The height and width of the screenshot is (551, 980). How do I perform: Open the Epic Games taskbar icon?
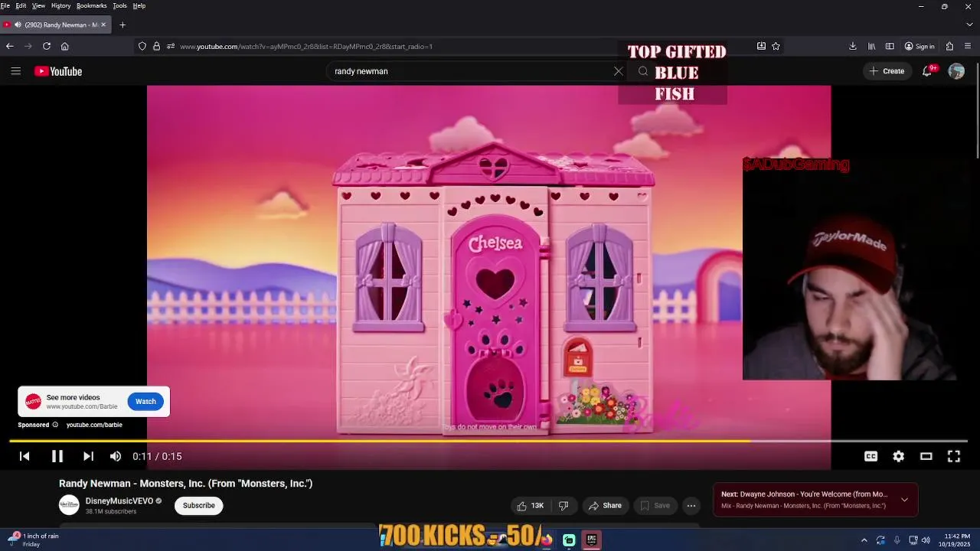[591, 540]
